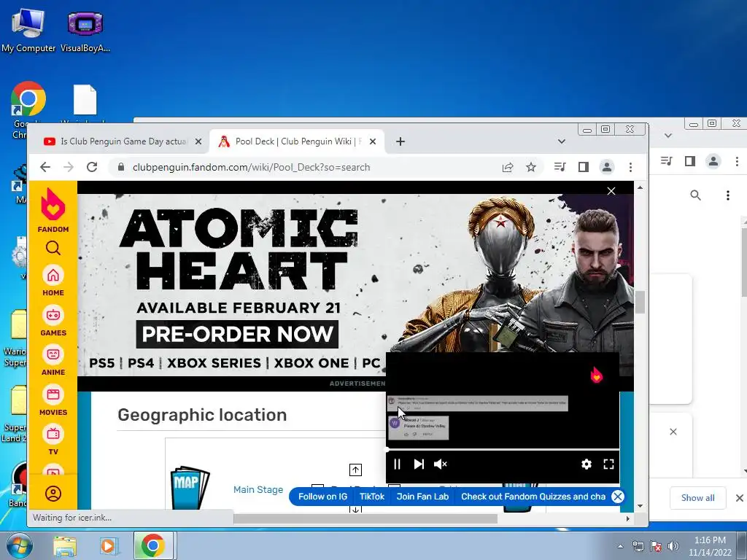Open Chrome profile in front window
This screenshot has height=560, width=747.
coord(606,167)
